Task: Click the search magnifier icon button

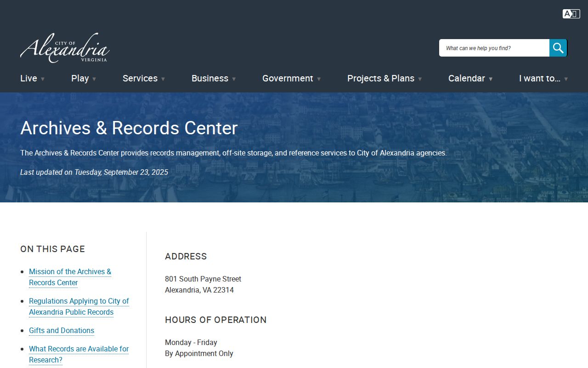Action: coord(558,48)
